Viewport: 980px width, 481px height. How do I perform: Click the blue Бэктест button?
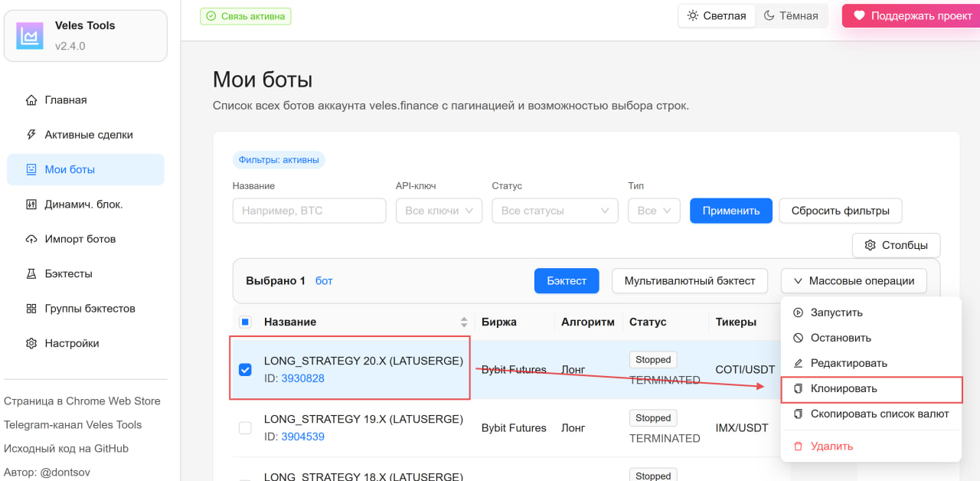(567, 280)
